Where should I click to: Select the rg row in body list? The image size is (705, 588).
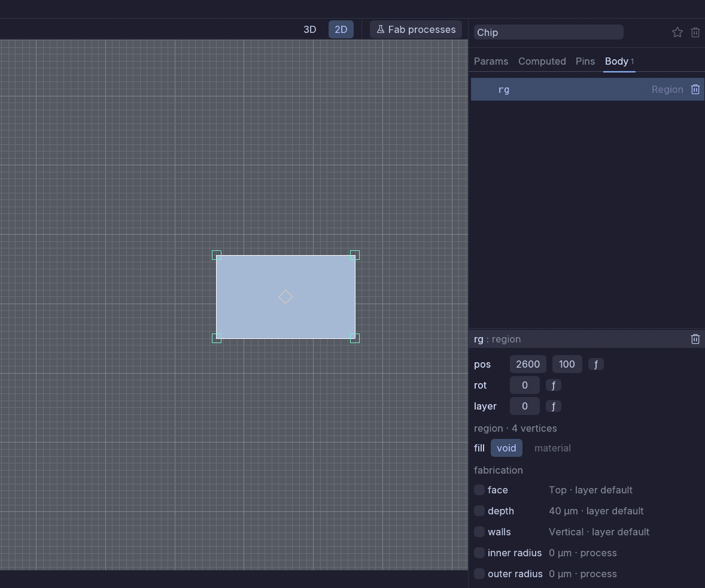coord(587,89)
